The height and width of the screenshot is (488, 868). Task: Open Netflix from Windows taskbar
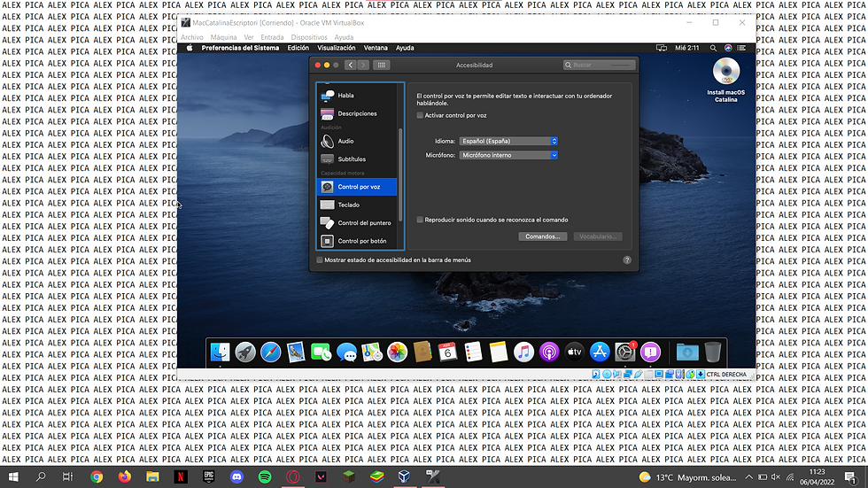tap(181, 476)
